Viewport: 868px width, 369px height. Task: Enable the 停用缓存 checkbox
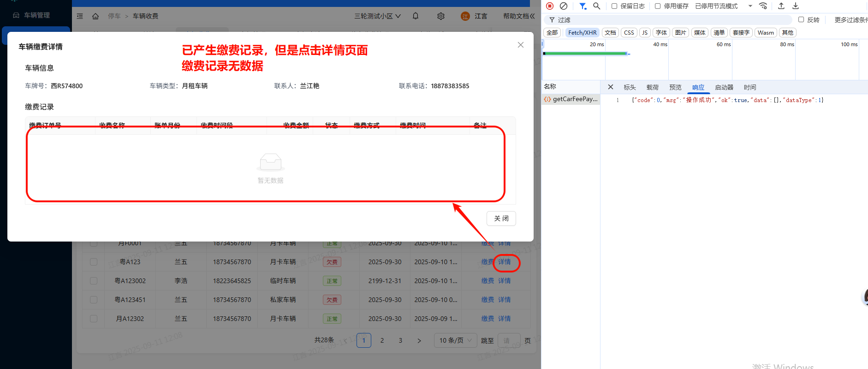click(658, 6)
